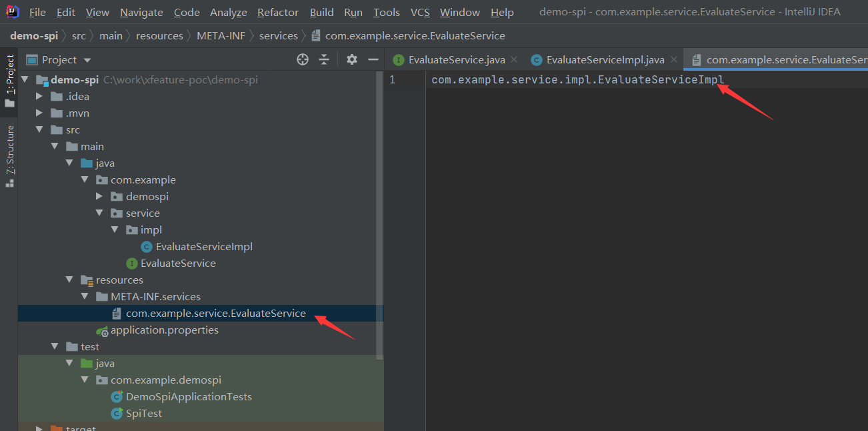Open the 1: Project side tool window
The height and width of the screenshot is (431, 868).
point(9,81)
